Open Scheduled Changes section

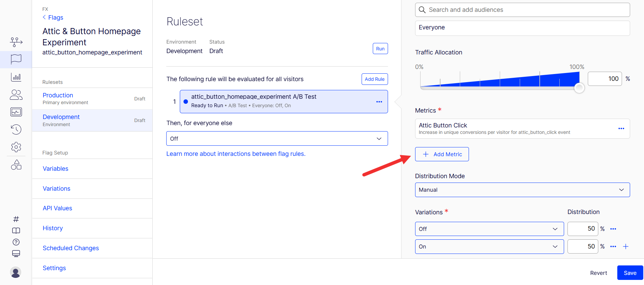(71, 248)
